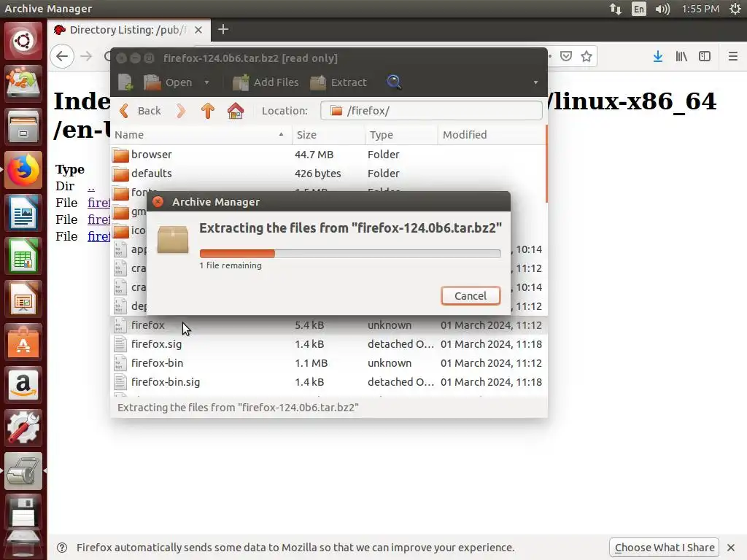Expand the Open recent dropdown arrow

pyautogui.click(x=206, y=82)
